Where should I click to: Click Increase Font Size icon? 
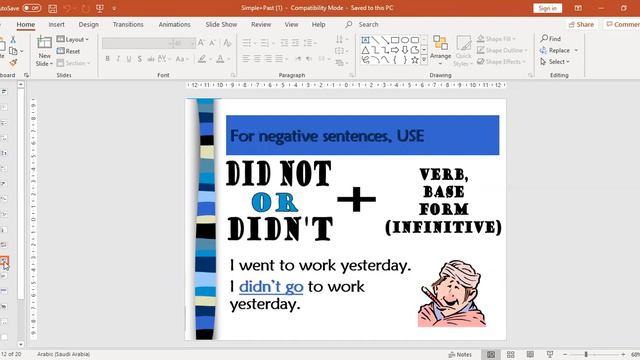coord(201,43)
